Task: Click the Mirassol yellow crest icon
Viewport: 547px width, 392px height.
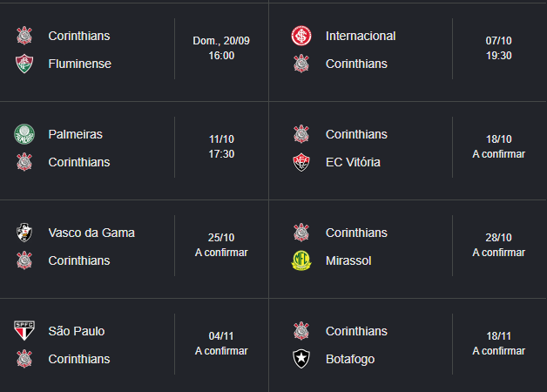Action: tap(301, 260)
